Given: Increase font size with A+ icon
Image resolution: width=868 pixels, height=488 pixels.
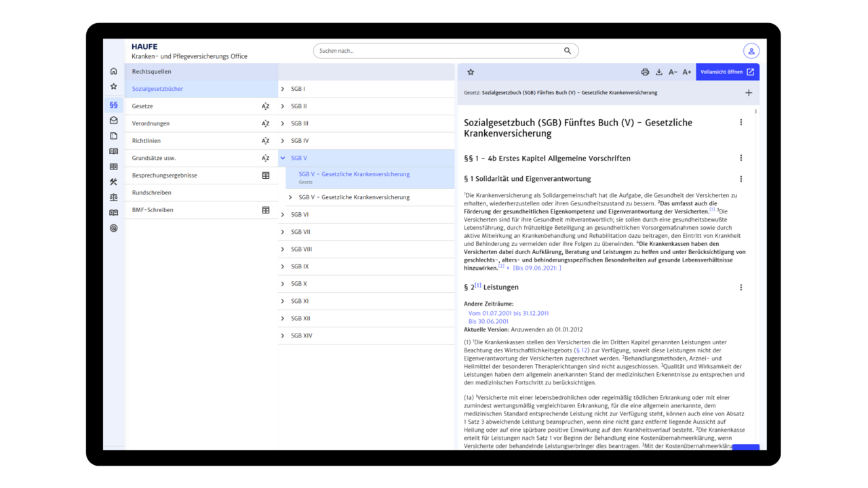Looking at the screenshot, I should click(x=687, y=72).
